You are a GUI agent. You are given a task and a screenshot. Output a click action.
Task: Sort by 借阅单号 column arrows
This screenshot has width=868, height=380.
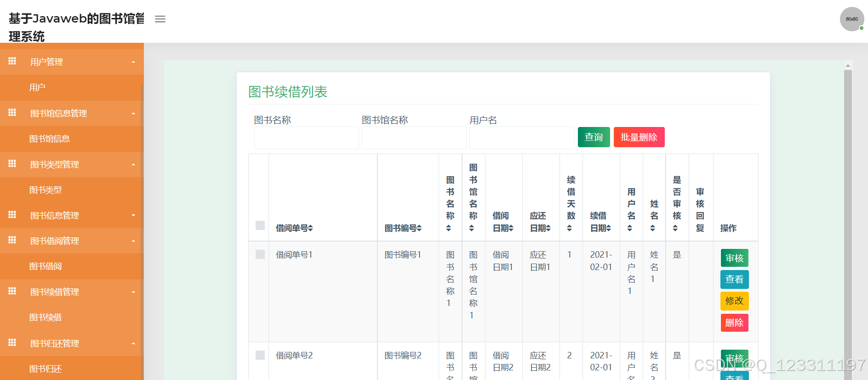point(310,228)
